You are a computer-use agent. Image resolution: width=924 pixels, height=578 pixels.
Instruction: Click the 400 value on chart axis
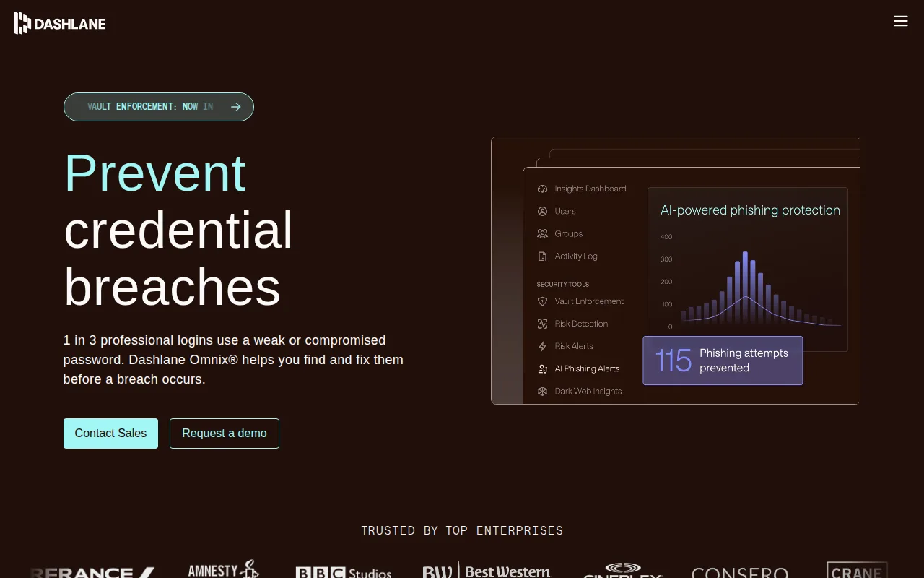[x=666, y=237]
